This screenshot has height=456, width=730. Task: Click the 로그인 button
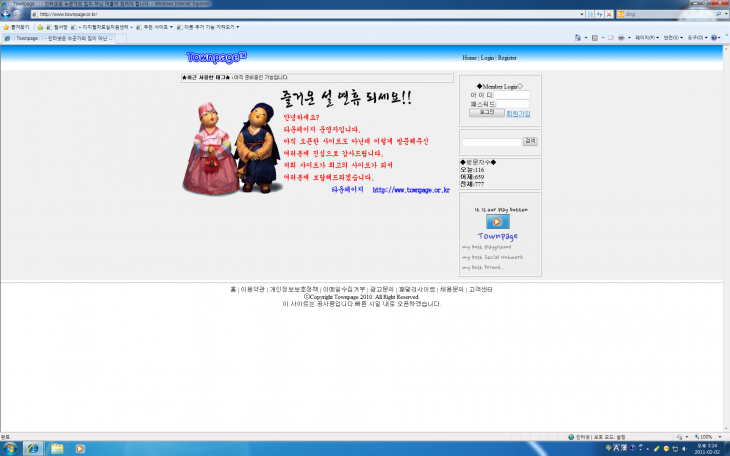487,112
